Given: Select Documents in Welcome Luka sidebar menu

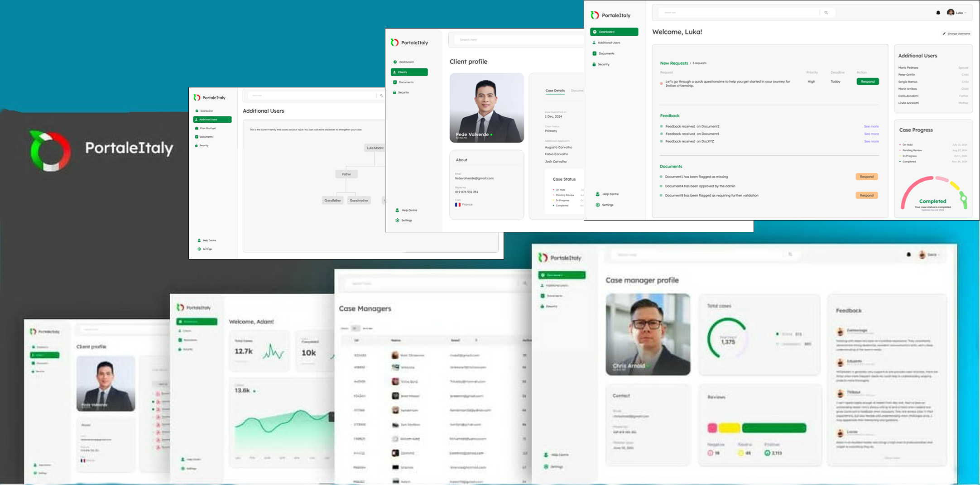Looking at the screenshot, I should [x=606, y=53].
